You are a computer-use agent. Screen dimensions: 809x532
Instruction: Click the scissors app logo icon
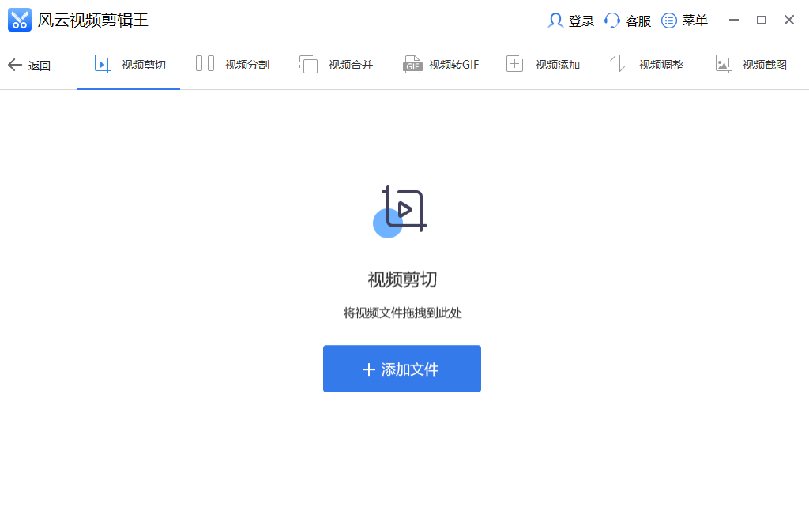click(x=19, y=20)
